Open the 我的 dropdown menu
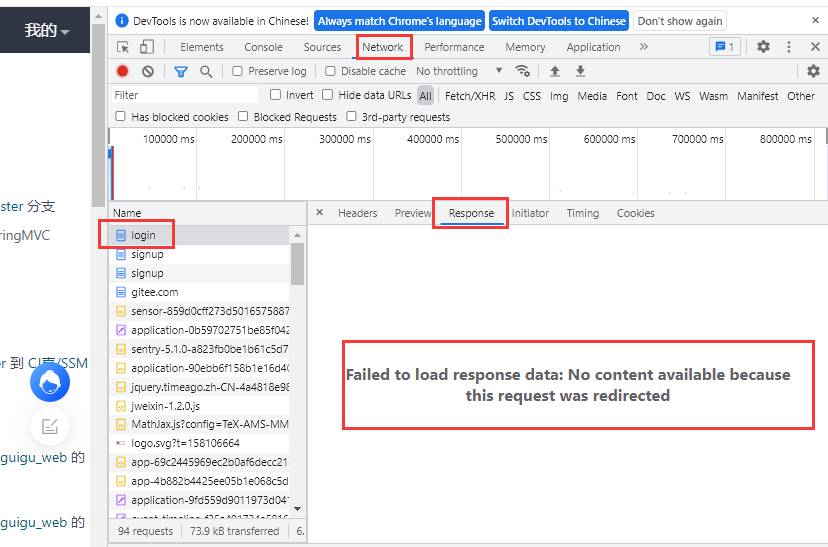This screenshot has width=828, height=547. coord(46,31)
